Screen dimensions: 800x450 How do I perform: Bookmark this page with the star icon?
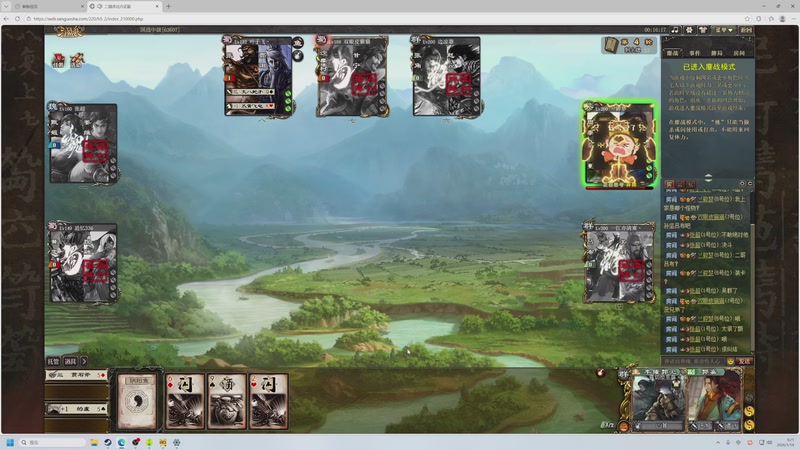[x=747, y=18]
